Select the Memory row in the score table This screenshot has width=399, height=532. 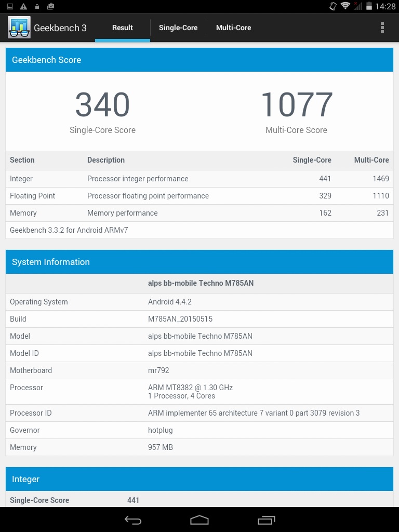coord(199,213)
